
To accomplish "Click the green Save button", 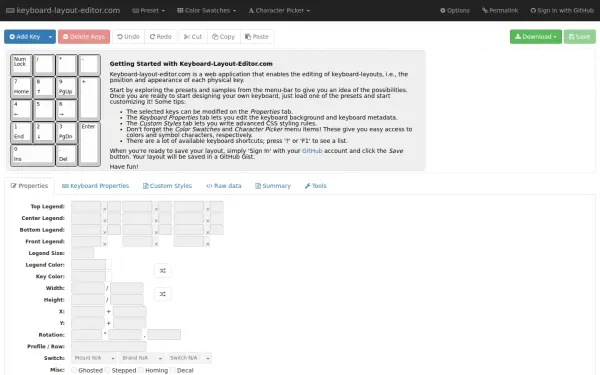I will point(579,37).
